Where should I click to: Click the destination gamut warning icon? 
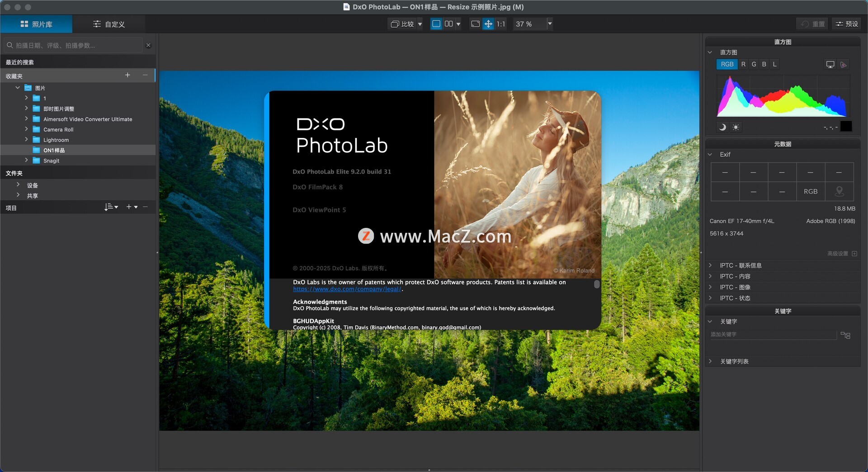click(x=844, y=65)
